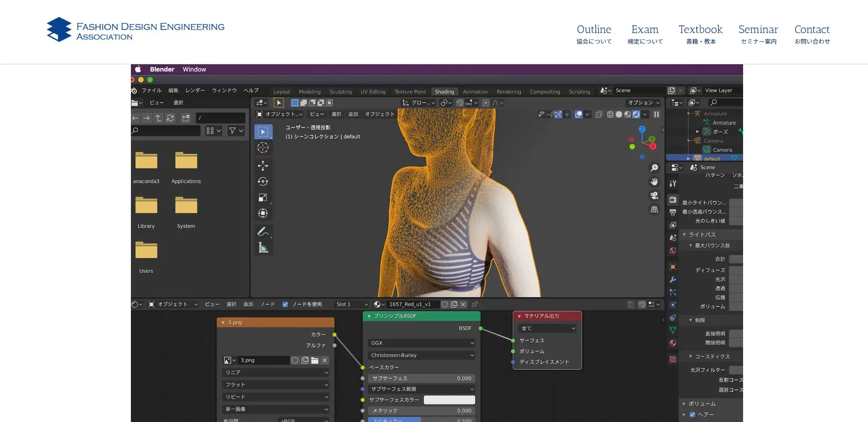Switch to solid viewport shading
868x422 pixels.
pos(619,114)
